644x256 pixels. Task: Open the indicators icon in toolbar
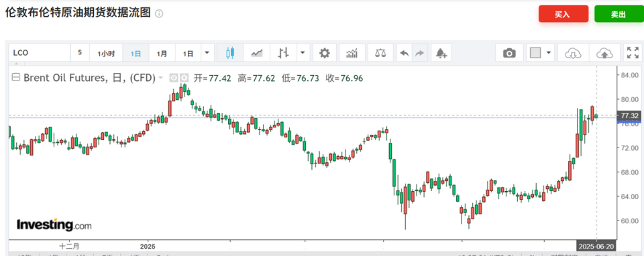tap(352, 53)
